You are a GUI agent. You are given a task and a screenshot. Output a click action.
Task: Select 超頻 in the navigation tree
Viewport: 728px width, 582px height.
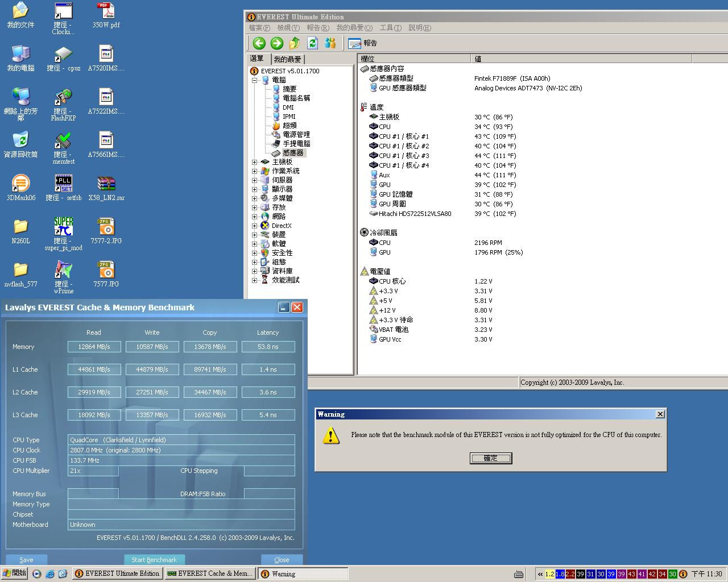[x=289, y=126]
